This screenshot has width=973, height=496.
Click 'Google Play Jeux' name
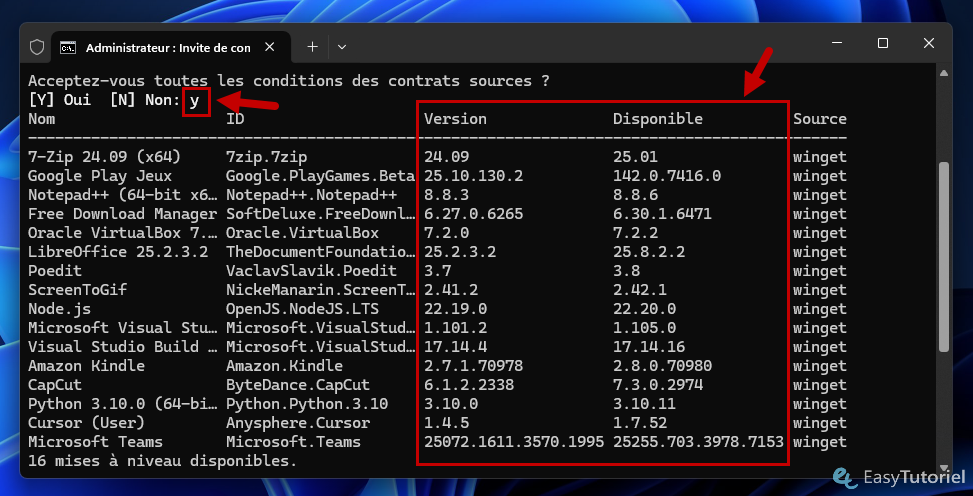(x=100, y=176)
